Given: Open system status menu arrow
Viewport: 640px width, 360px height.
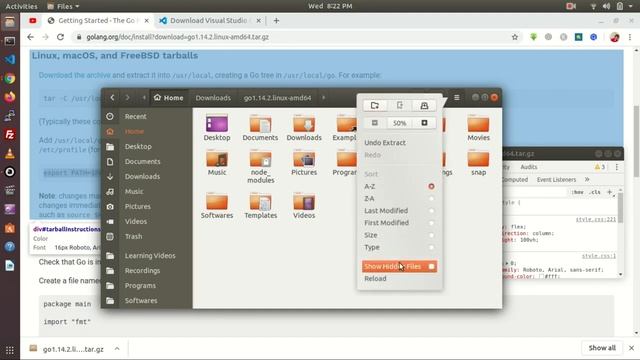Looking at the screenshot, I should (631, 6).
